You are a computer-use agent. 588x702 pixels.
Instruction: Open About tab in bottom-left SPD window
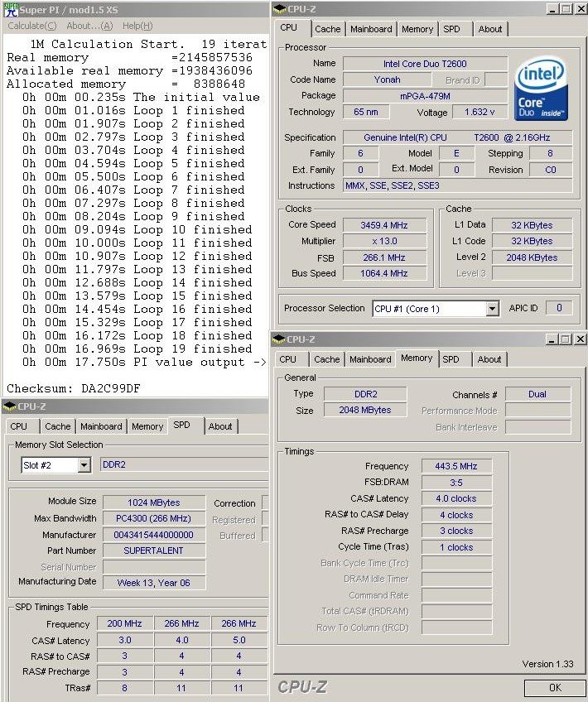pyautogui.click(x=220, y=426)
